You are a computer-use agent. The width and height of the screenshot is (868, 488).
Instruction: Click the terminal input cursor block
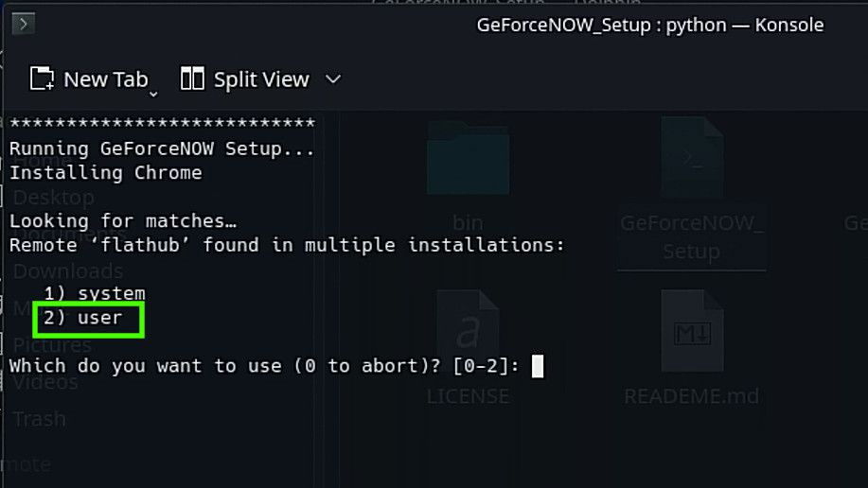coord(538,366)
